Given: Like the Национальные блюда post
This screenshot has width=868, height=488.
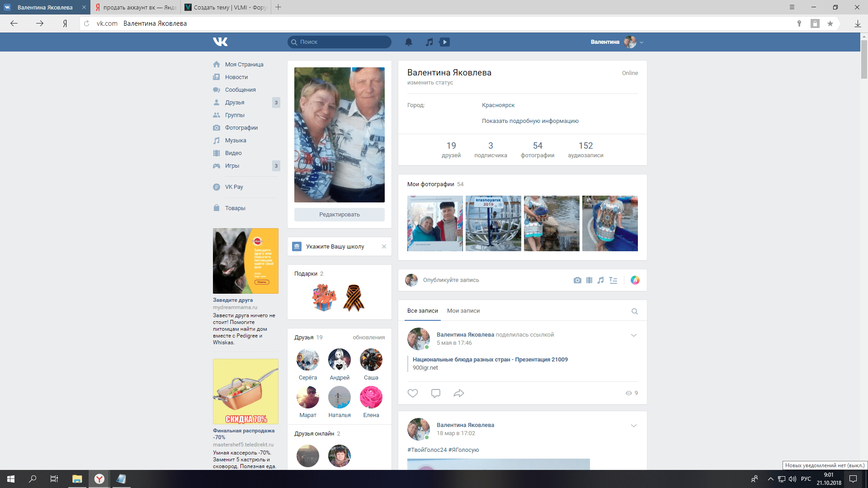Looking at the screenshot, I should coord(413,393).
